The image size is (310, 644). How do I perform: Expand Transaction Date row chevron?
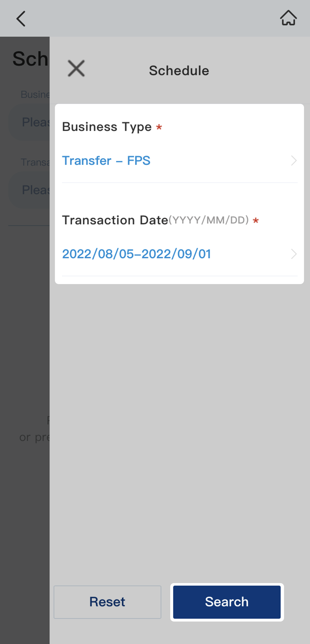294,254
